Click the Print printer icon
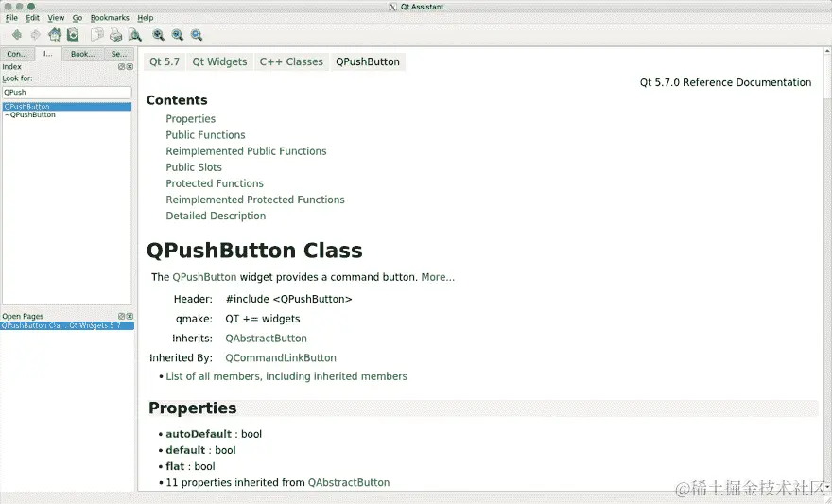The width and height of the screenshot is (832, 504). [115, 35]
